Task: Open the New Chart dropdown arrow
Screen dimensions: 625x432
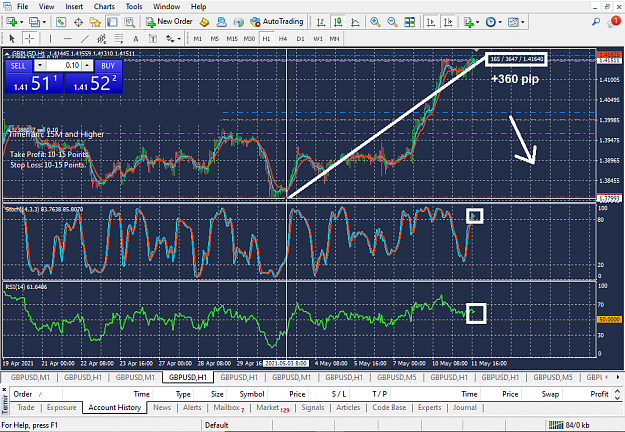Action: 22,22
